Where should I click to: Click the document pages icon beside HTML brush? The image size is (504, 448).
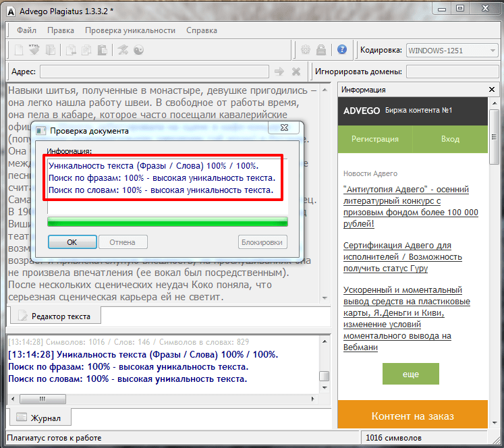[50, 50]
